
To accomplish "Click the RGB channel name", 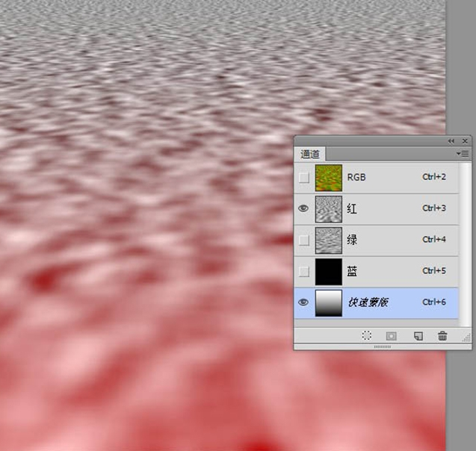I will [x=356, y=177].
